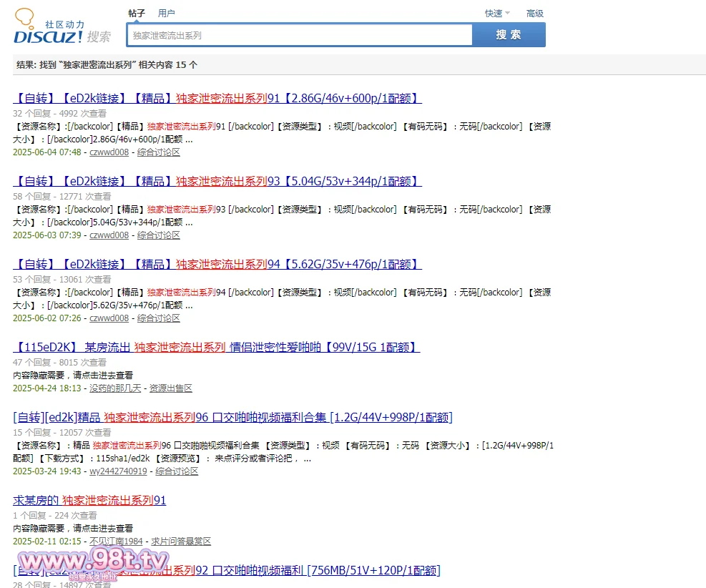View profile of author 没药的那几天
Image resolution: width=706 pixels, height=588 pixels.
click(115, 388)
